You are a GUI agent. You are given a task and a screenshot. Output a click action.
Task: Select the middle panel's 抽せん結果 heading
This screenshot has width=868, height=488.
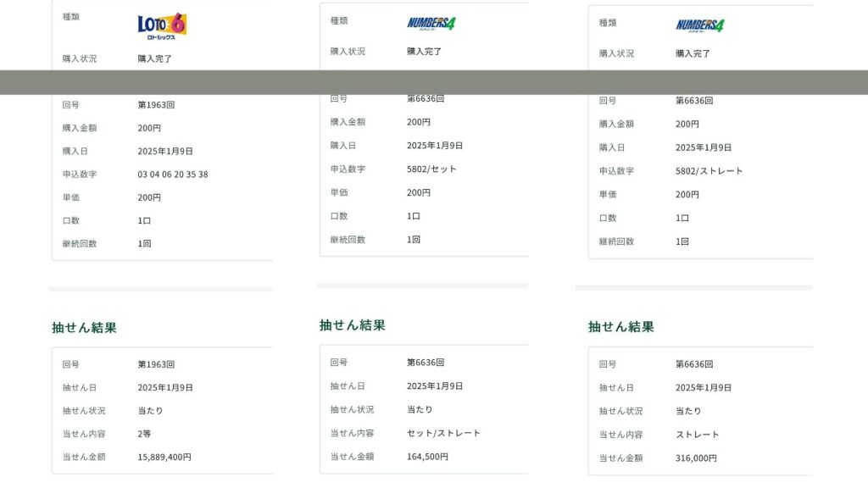[x=352, y=325]
